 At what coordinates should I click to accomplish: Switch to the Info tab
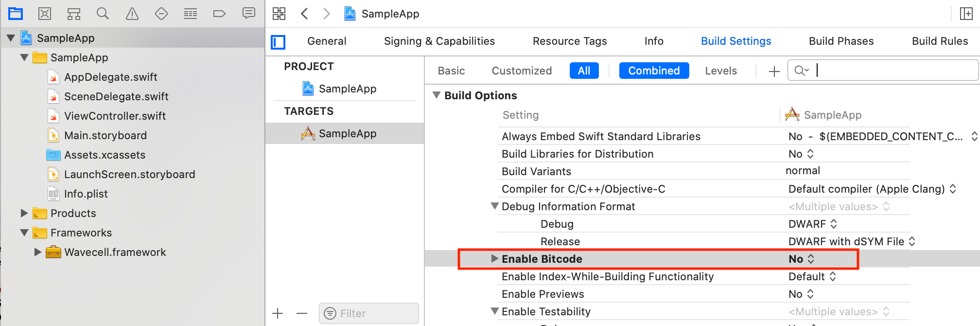pyautogui.click(x=654, y=41)
